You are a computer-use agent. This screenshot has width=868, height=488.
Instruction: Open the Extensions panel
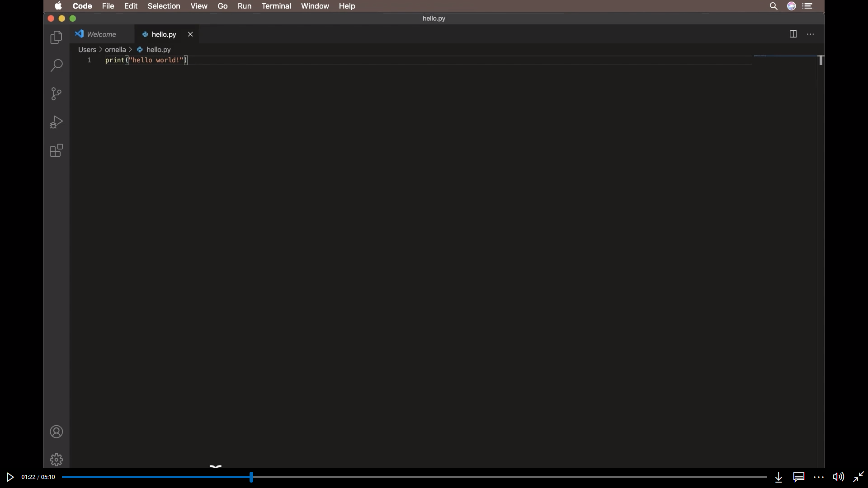click(x=56, y=150)
